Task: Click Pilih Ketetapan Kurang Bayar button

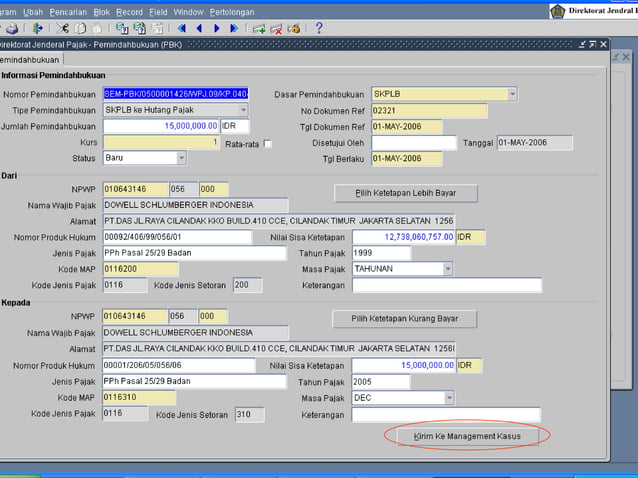Action: pos(404,318)
